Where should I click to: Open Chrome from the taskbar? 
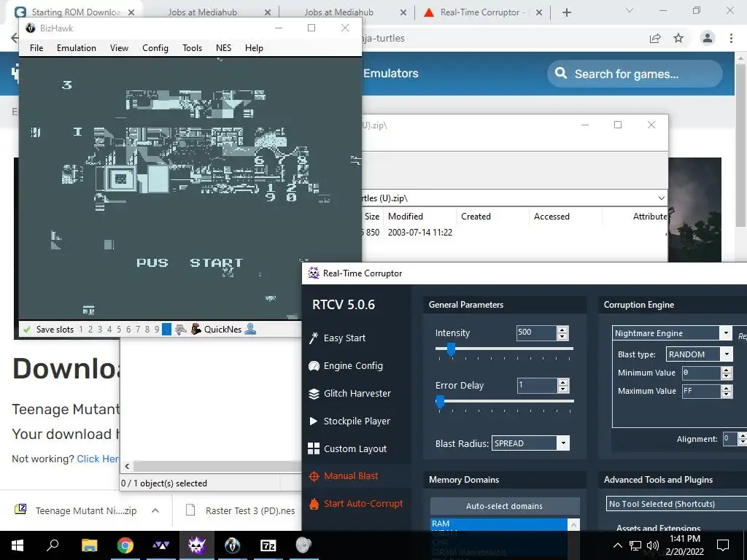125,545
